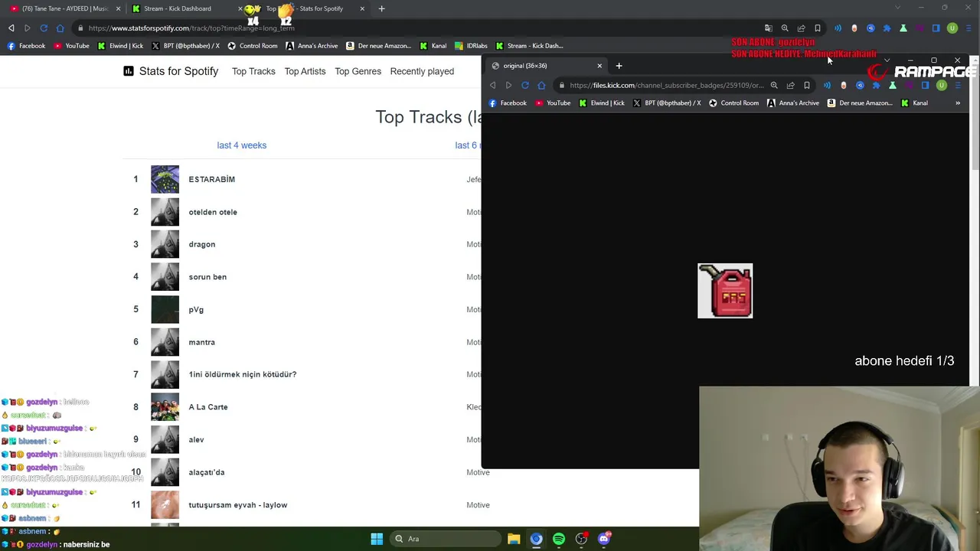Open the Windows Start menu
980x551 pixels.
377,539
